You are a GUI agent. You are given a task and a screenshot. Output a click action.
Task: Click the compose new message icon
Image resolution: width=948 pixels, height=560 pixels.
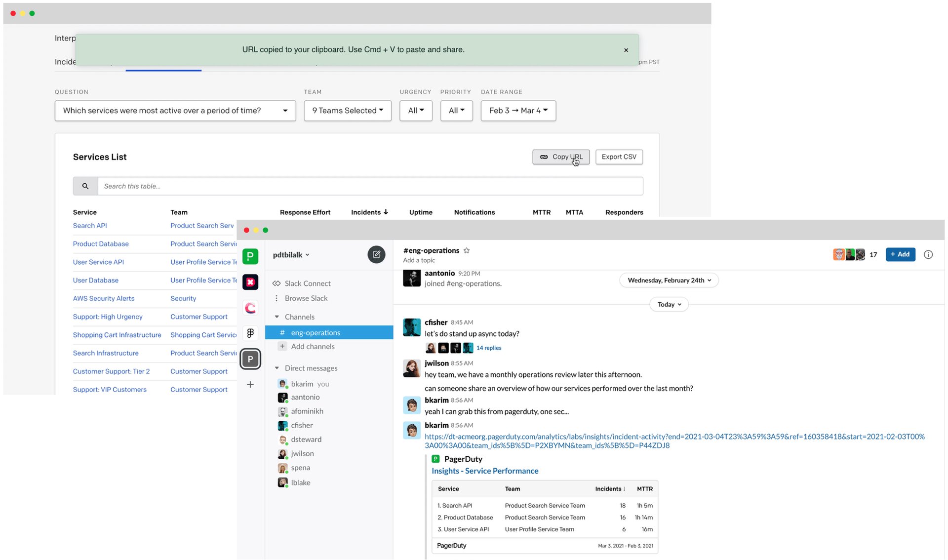click(376, 254)
